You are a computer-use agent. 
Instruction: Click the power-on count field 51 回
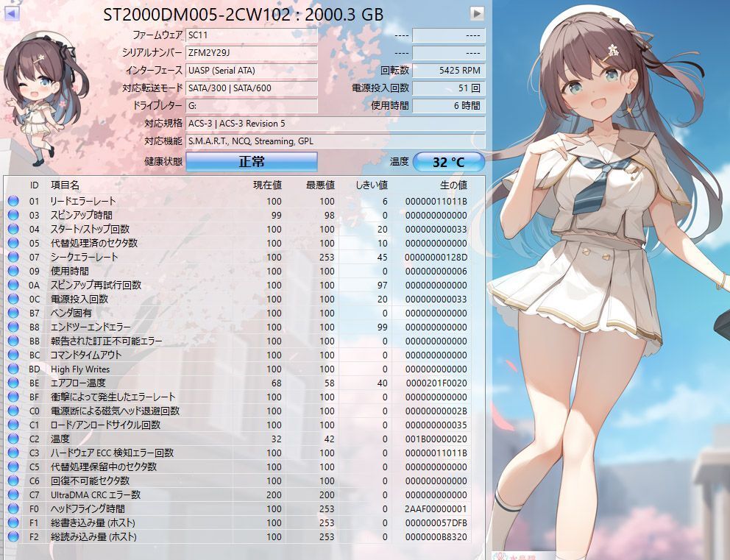[449, 88]
